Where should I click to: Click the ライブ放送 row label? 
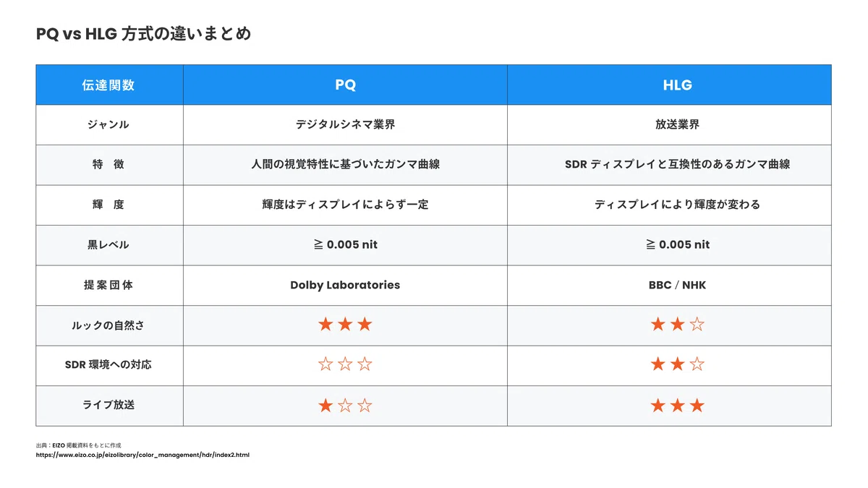(x=109, y=405)
